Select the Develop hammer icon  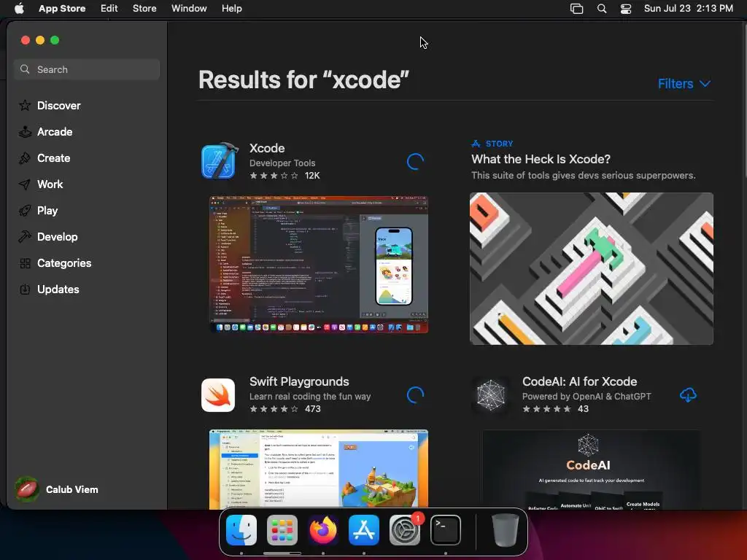[x=25, y=237]
